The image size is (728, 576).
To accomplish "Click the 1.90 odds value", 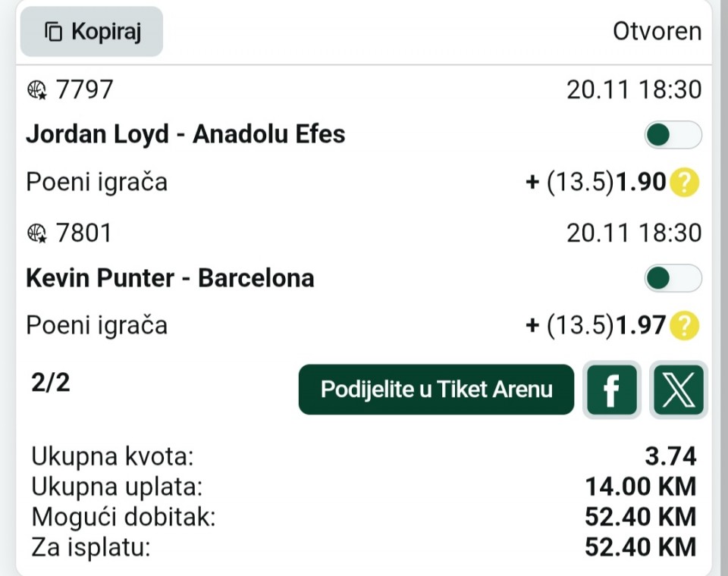I will click(x=641, y=183).
